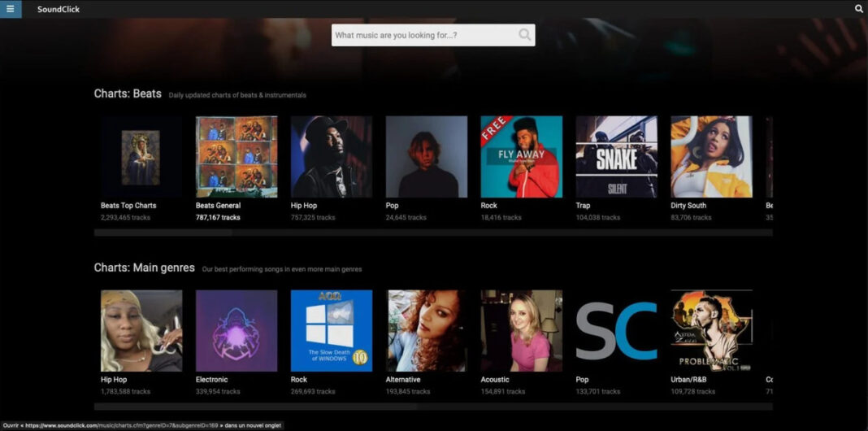
Task: Click the '339,954 tracks' text
Action: pyautogui.click(x=218, y=392)
